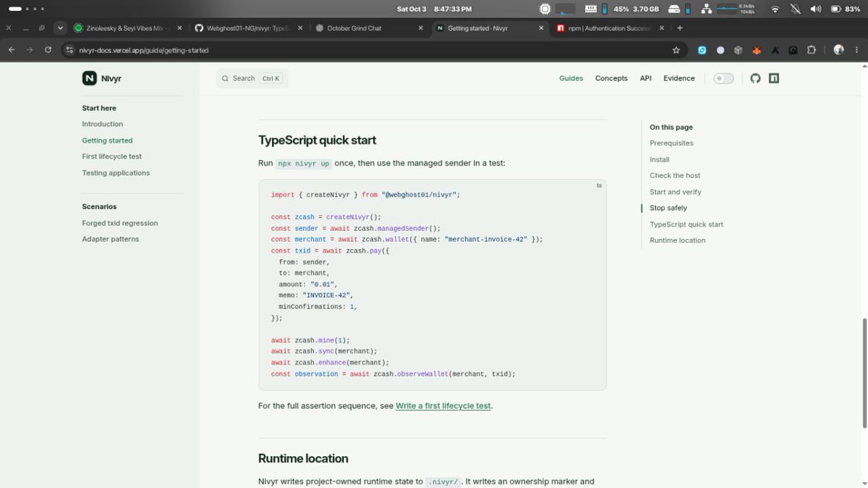Click the page vertical scrollbar thumb

click(864, 373)
